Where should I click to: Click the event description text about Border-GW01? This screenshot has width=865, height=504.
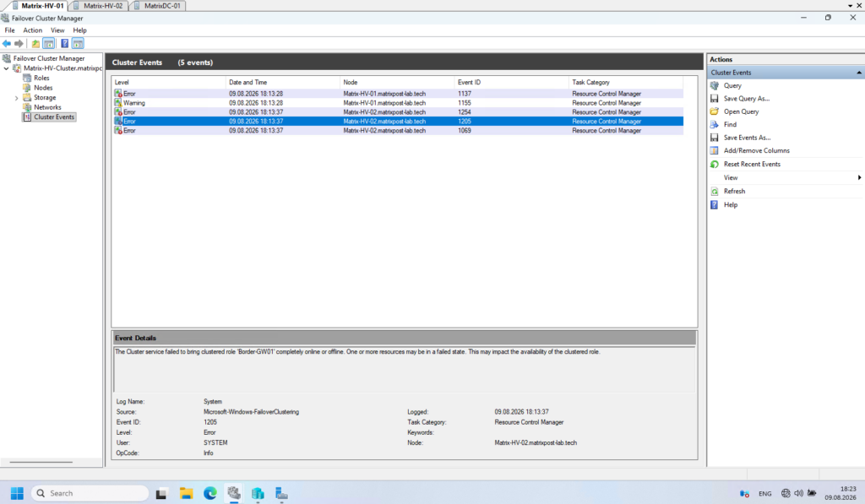pyautogui.click(x=357, y=352)
